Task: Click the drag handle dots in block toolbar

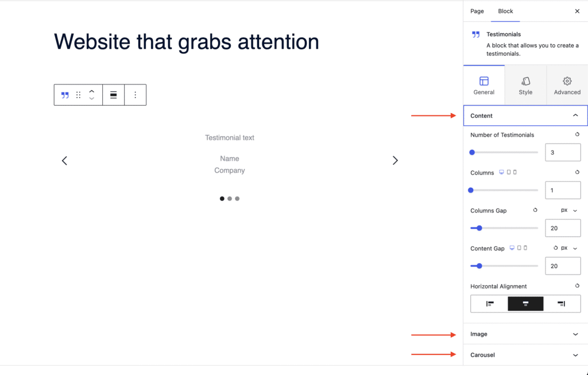Action: pos(78,95)
